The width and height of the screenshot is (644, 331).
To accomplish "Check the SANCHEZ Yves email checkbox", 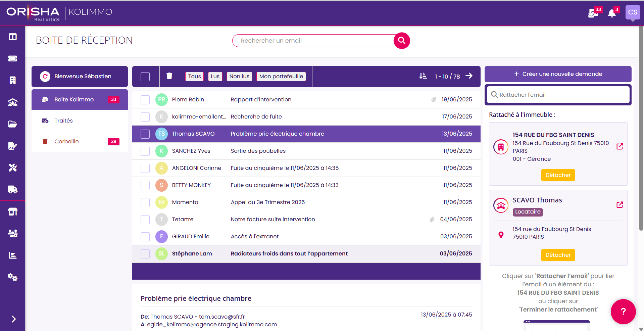I will (145, 151).
